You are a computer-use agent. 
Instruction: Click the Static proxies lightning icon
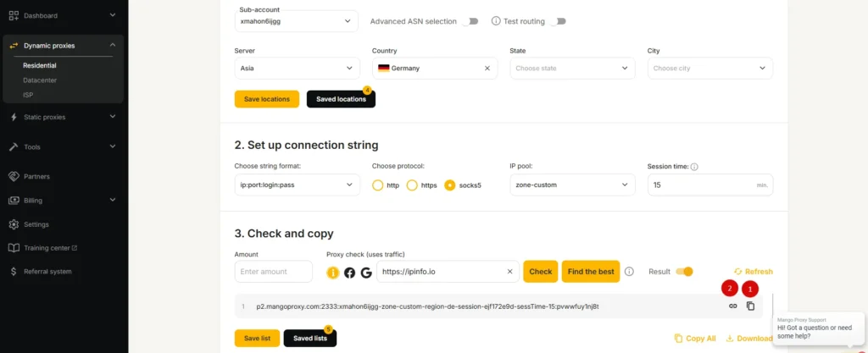pos(14,117)
